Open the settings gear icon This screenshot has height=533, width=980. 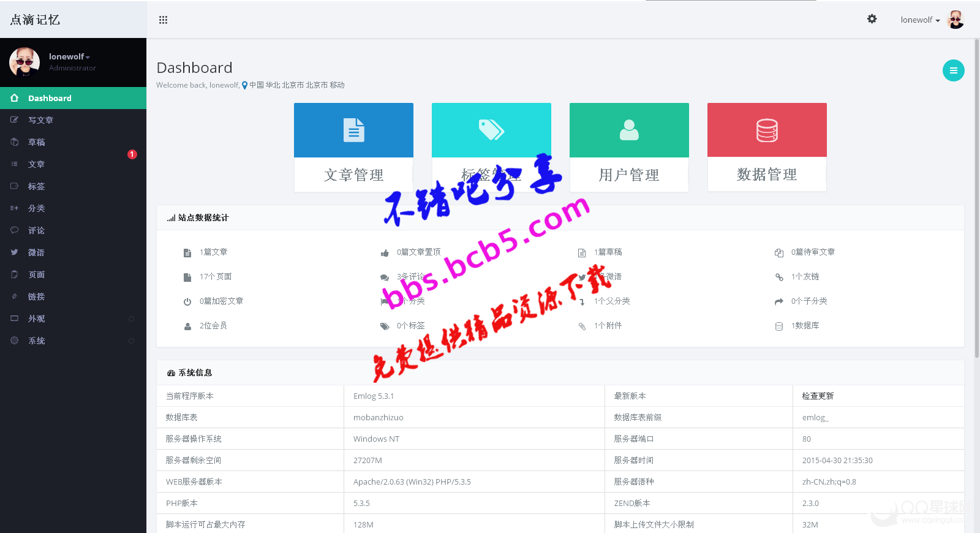click(x=872, y=19)
